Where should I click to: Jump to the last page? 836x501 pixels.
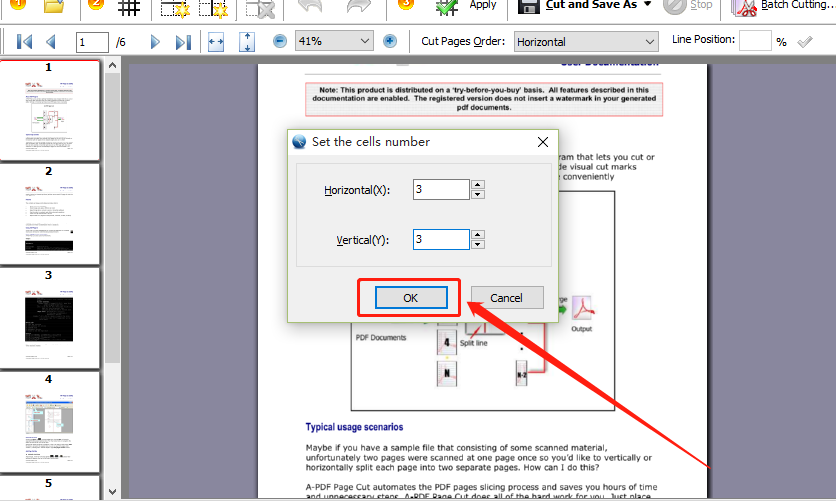pos(183,42)
